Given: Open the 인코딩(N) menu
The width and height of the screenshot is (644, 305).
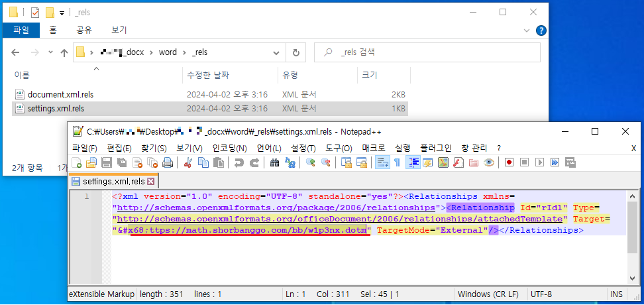Looking at the screenshot, I should pyautogui.click(x=230, y=149).
